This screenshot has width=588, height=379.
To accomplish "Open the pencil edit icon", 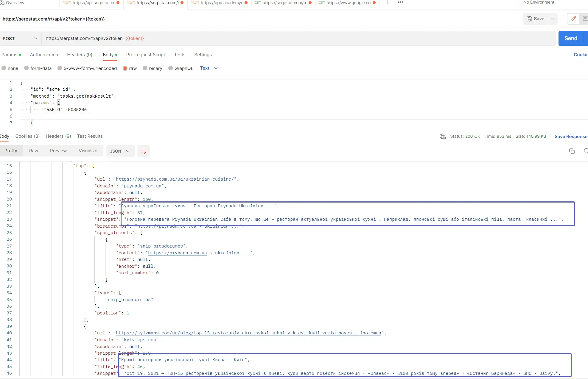I will [573, 19].
